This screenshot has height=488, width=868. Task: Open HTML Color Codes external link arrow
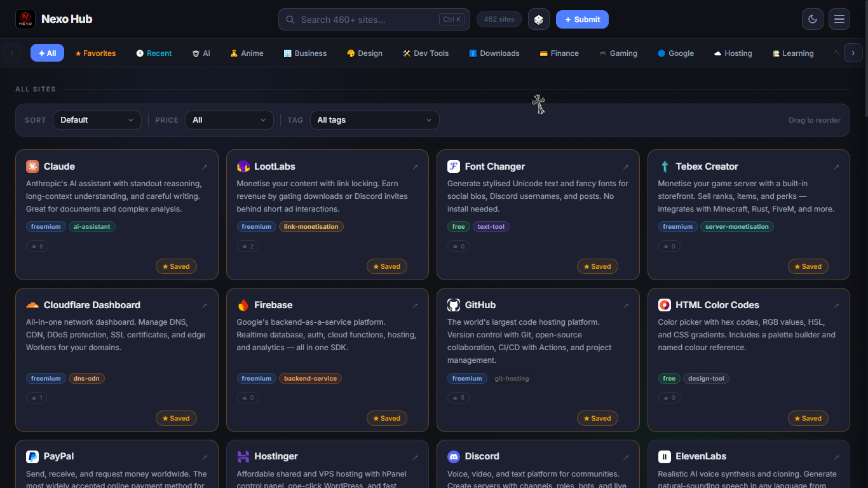836,306
